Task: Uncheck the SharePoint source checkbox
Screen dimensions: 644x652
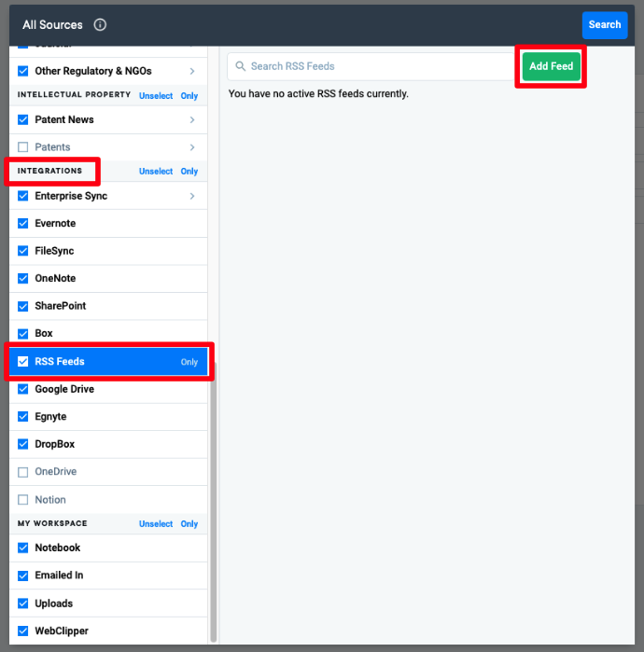Action: click(23, 306)
